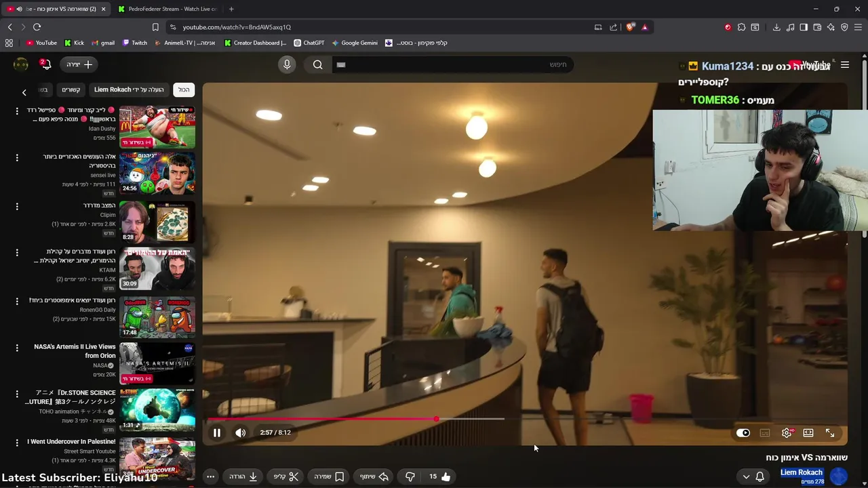The height and width of the screenshot is (488, 868).
Task: Open the sensei live video thumbnail 24:56
Action: pos(157,173)
